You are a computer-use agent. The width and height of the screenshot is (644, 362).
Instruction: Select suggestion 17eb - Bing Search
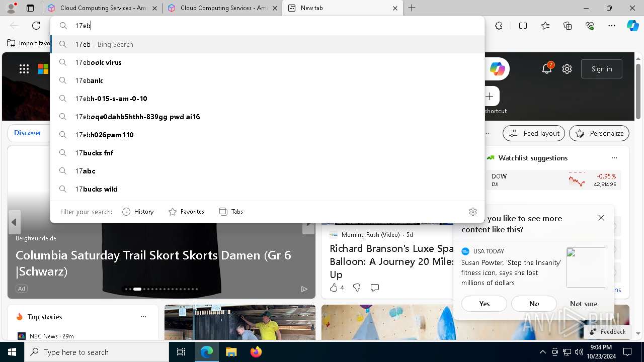267,44
